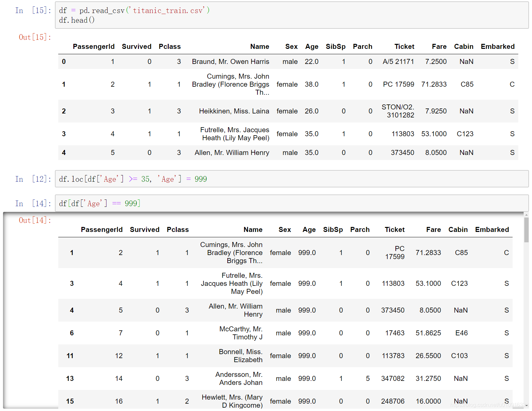Click fare value 51.8625
532x411 pixels.
pos(428,333)
